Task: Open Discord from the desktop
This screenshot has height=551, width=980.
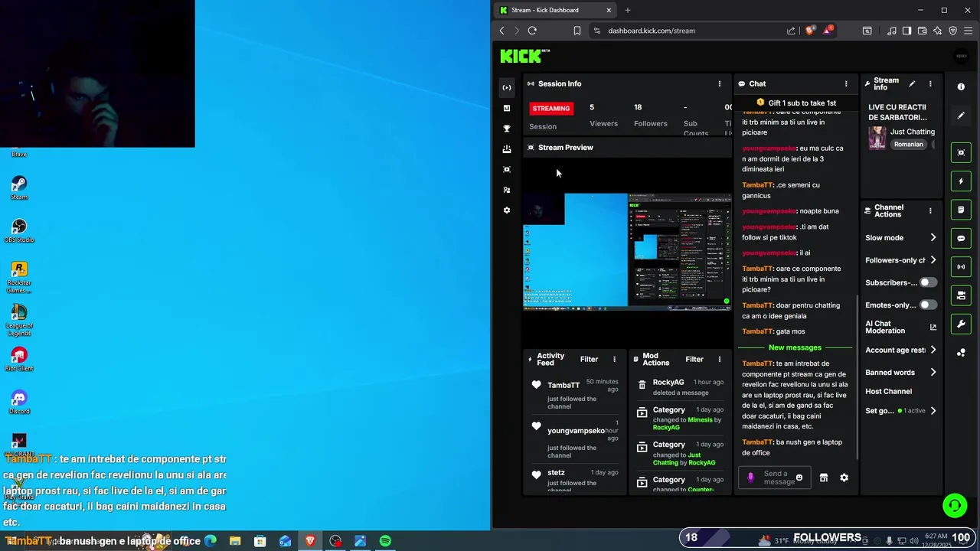Action: point(19,402)
